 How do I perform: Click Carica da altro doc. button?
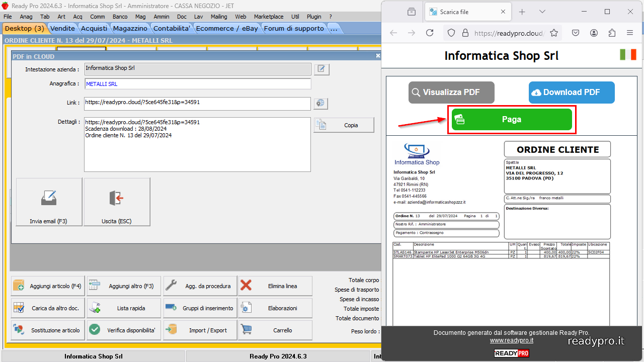48,308
